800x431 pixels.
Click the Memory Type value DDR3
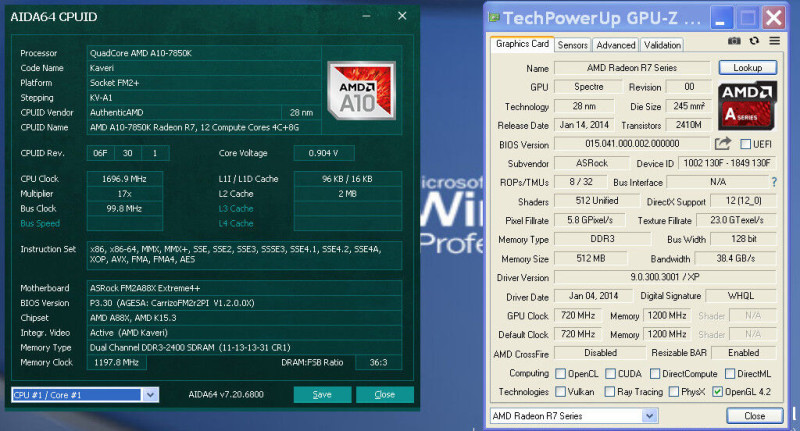pyautogui.click(x=603, y=239)
